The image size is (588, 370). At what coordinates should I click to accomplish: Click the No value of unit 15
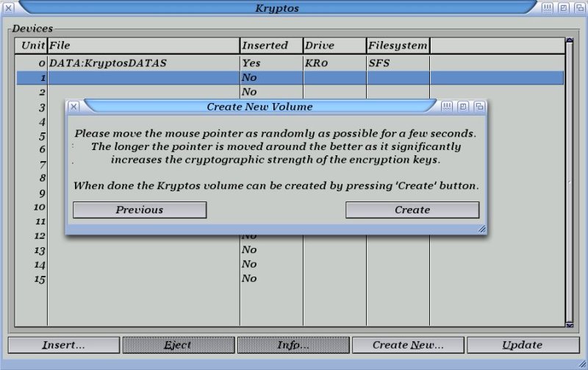pyautogui.click(x=249, y=279)
